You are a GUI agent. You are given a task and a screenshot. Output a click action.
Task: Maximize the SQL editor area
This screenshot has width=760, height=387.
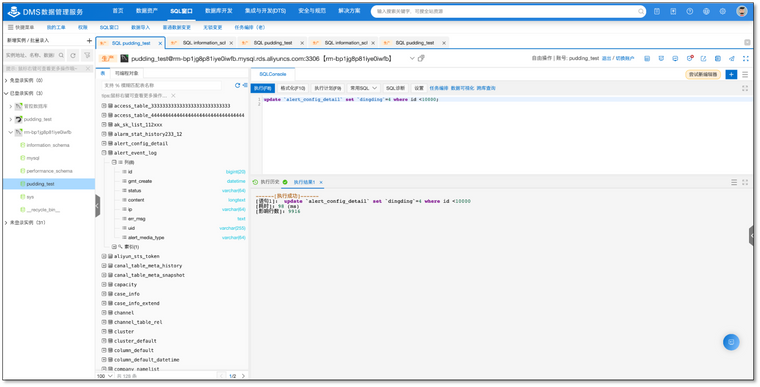[x=745, y=88]
